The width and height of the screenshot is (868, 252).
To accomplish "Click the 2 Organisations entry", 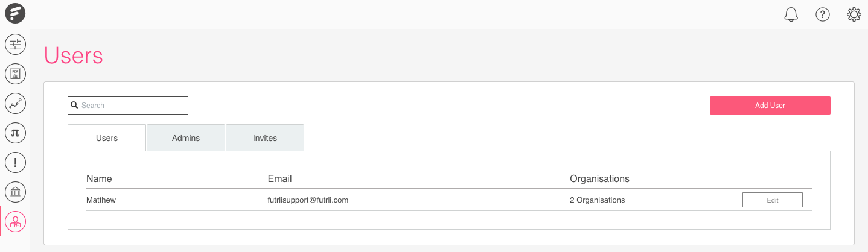I will coord(597,200).
